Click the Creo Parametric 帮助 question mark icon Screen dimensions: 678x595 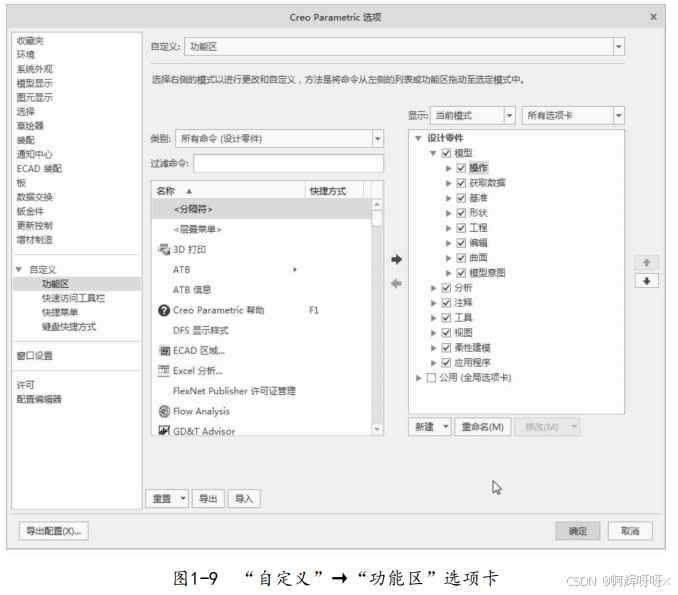click(x=164, y=310)
